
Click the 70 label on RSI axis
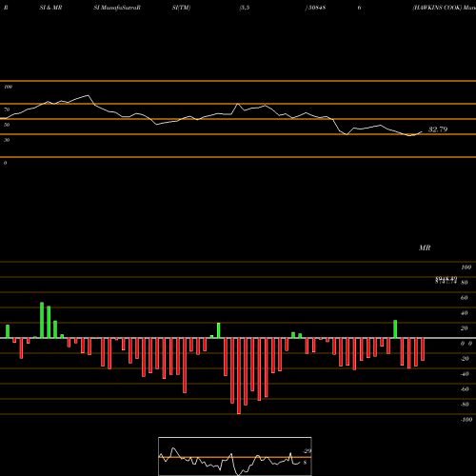click(7, 109)
